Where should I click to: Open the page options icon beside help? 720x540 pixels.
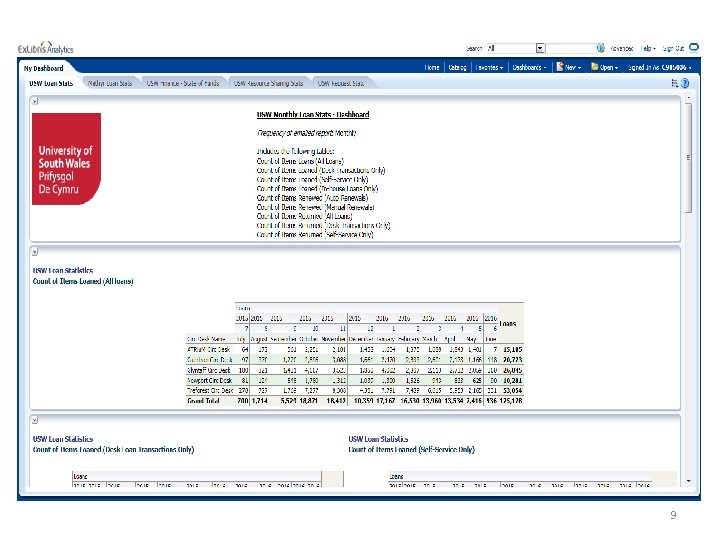(675, 83)
